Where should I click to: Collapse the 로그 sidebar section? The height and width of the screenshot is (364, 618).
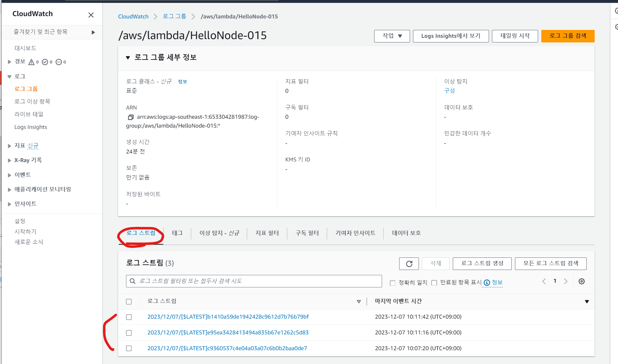pyautogui.click(x=10, y=76)
